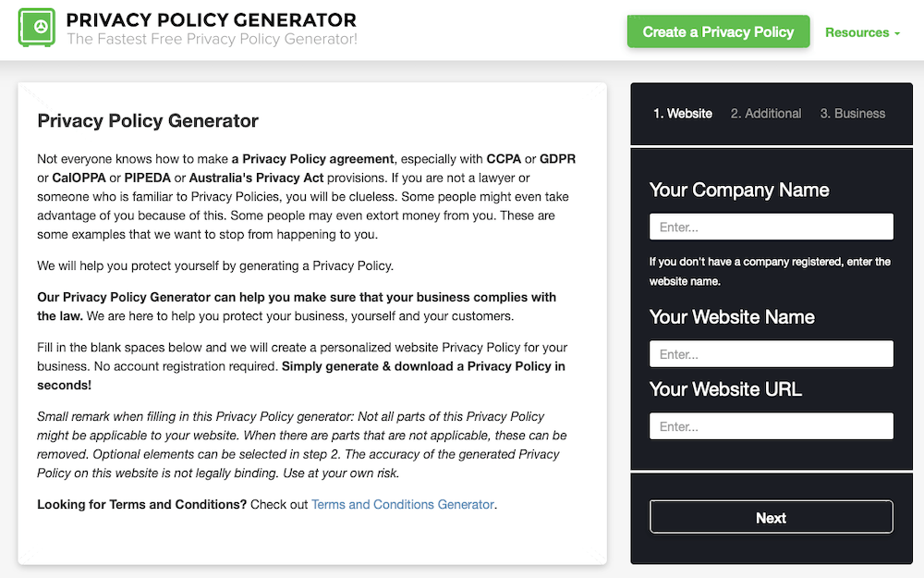Click the "Your Company Name" input field
This screenshot has width=924, height=578.
pos(771,226)
